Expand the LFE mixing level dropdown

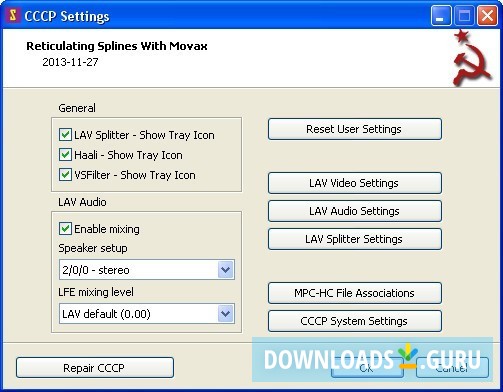coord(147,313)
